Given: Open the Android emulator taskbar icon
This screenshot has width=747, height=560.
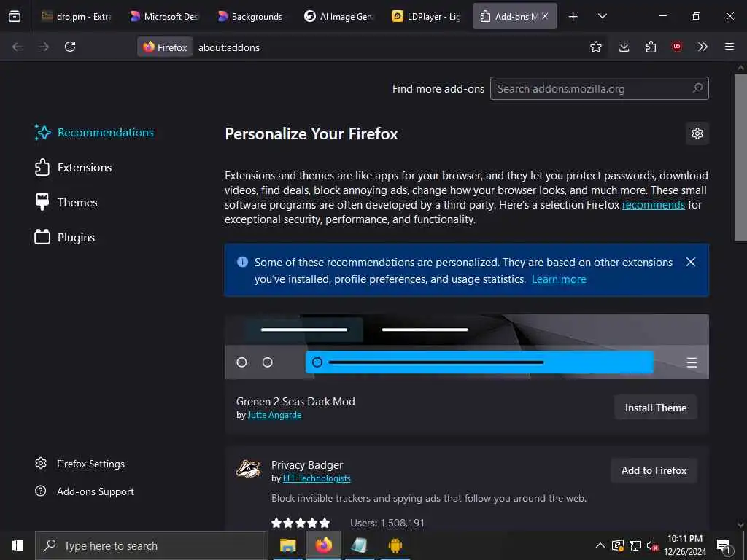Looking at the screenshot, I should (395, 545).
